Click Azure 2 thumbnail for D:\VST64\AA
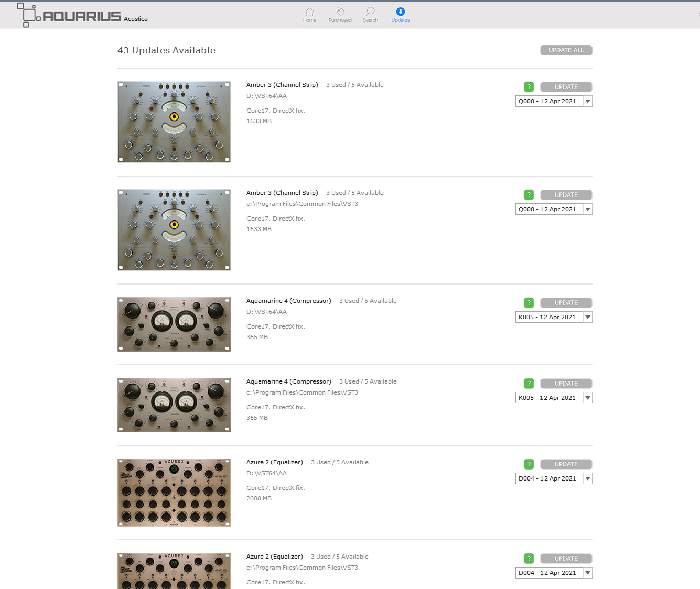 [x=174, y=493]
